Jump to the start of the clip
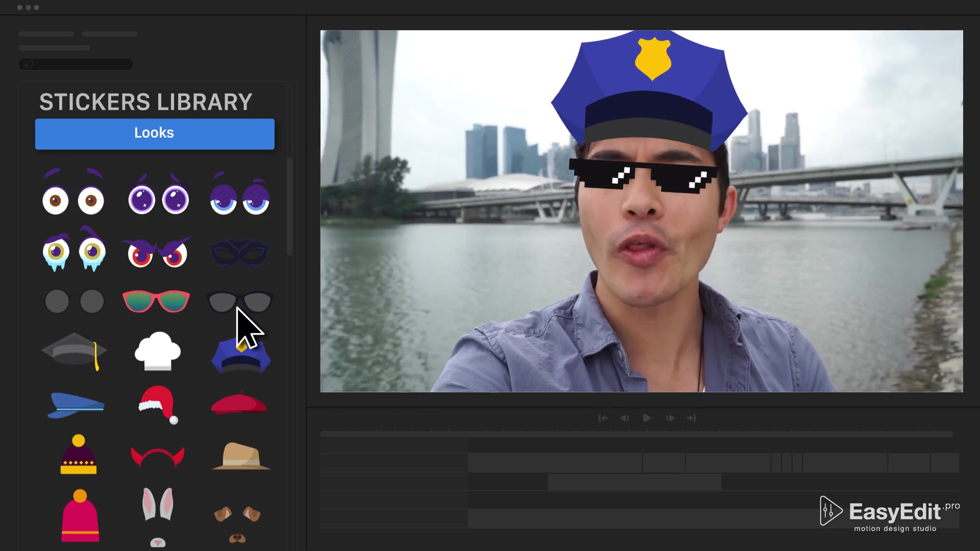980x551 pixels. [603, 418]
